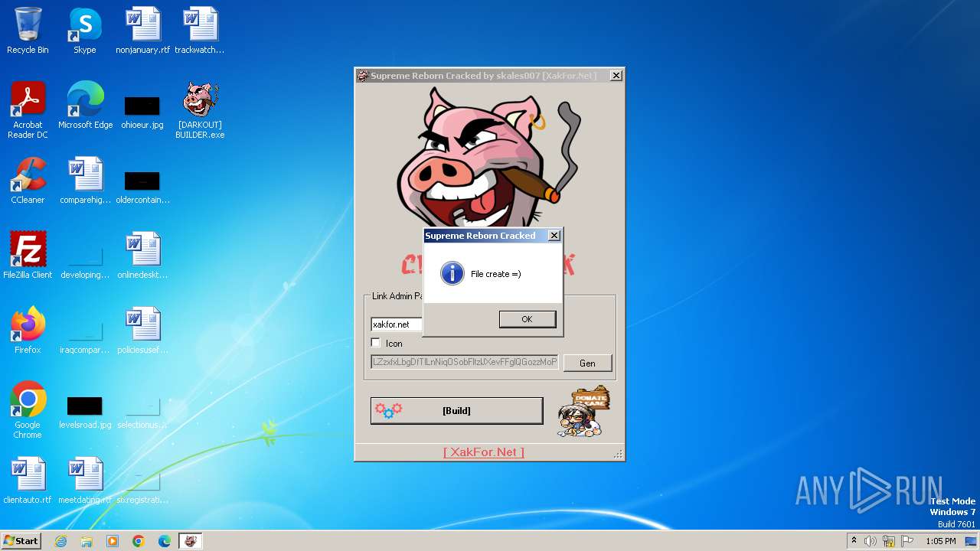
Task: Open the Recycle Bin desktop icon
Action: click(x=28, y=31)
